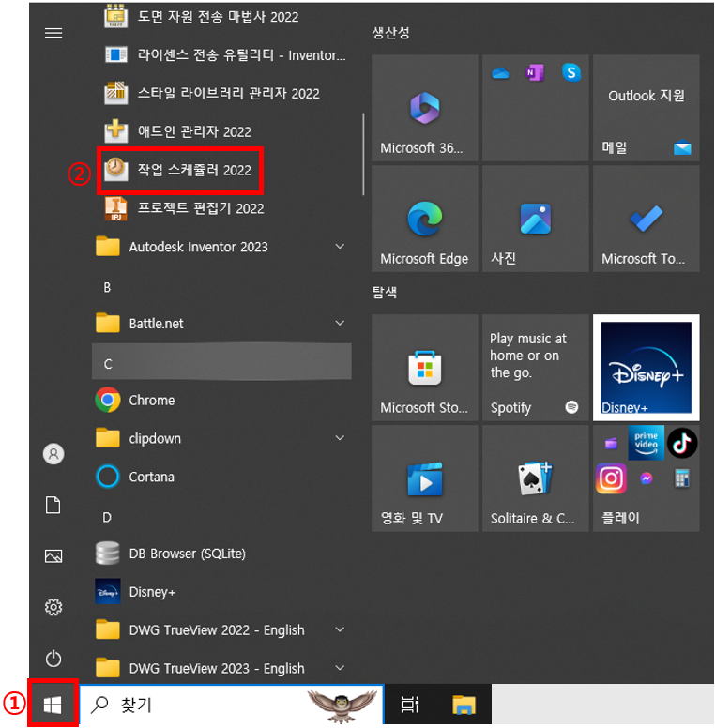Open the Microsoft Store tile
This screenshot has width=715, height=728.
tap(425, 368)
